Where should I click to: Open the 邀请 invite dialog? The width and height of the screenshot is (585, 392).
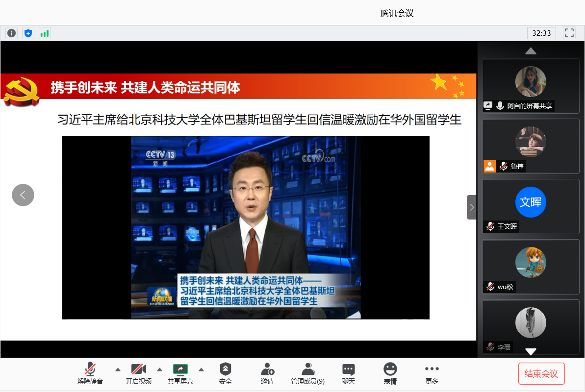[x=267, y=373]
